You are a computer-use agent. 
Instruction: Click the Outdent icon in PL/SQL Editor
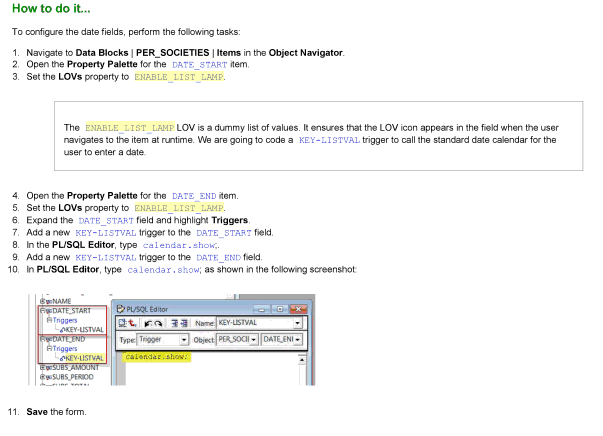click(x=184, y=324)
